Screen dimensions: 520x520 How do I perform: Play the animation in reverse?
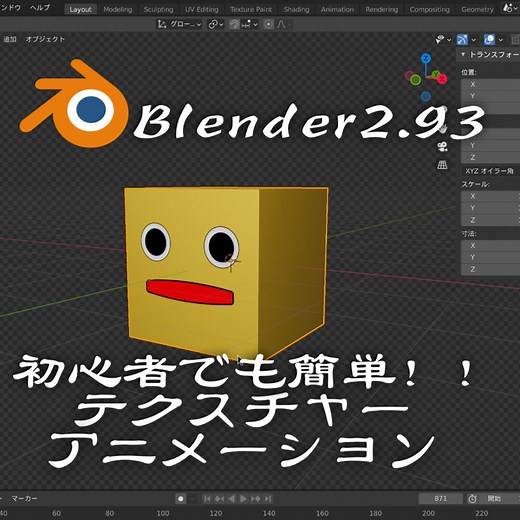(x=231, y=499)
